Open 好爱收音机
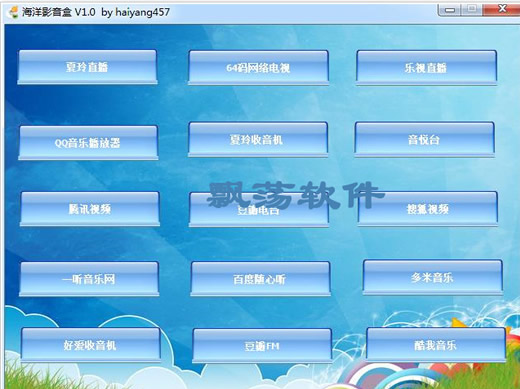The width and height of the screenshot is (520, 389). coord(90,345)
